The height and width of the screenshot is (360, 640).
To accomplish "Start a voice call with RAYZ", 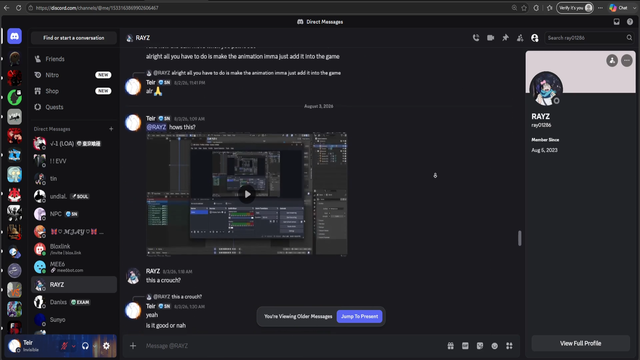I will pyautogui.click(x=476, y=38).
